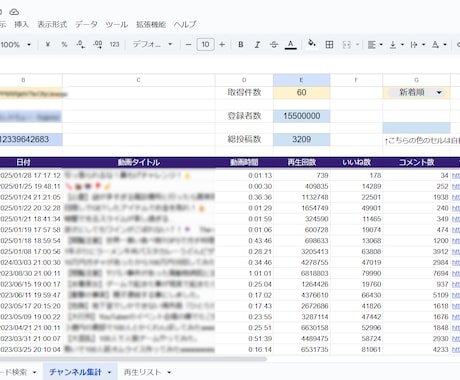Image resolution: width=460 pixels, height=380 pixels.
Task: Click いいね数 header cell
Action: coord(356,162)
